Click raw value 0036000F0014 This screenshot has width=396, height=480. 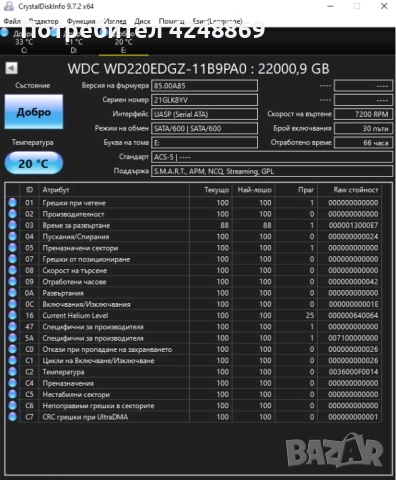click(353, 372)
